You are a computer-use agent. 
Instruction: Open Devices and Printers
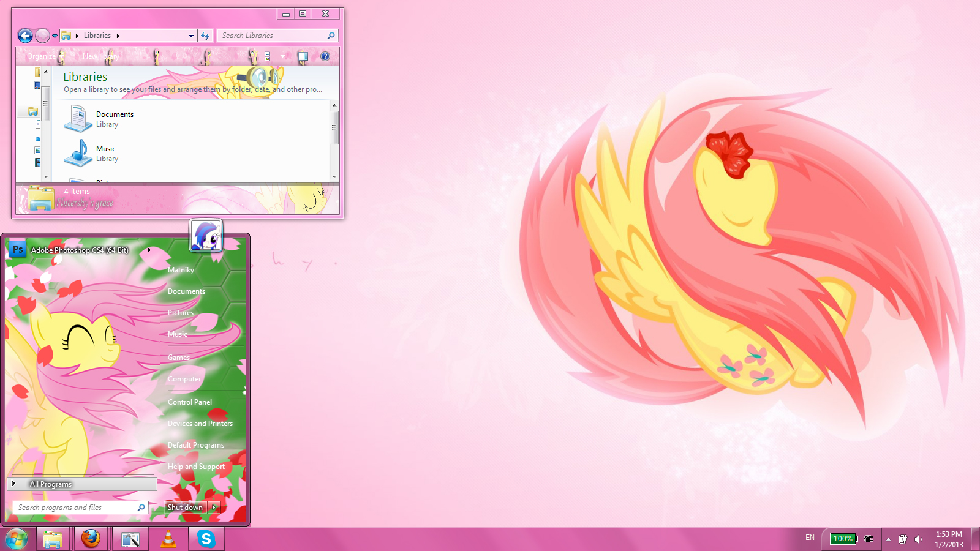coord(200,424)
